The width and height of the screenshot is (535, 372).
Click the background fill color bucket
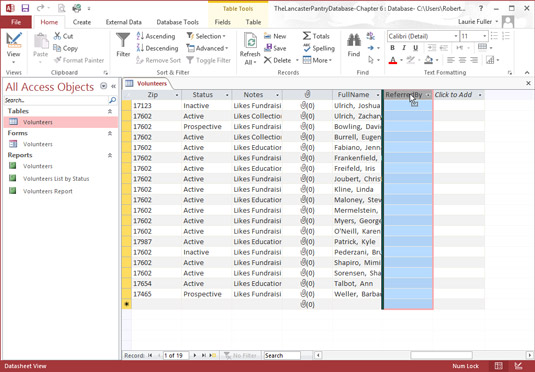pos(429,60)
